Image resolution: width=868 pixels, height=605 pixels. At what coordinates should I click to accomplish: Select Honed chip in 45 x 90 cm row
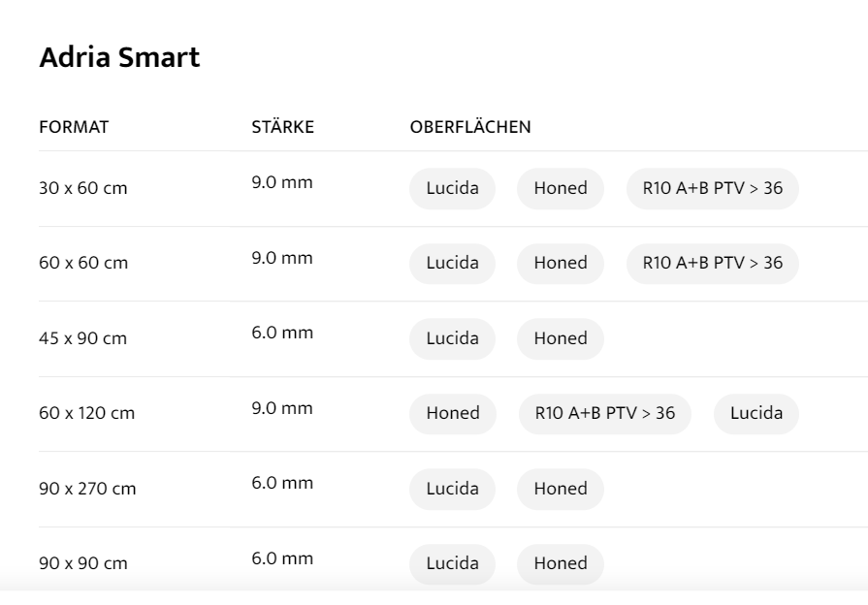(x=560, y=338)
